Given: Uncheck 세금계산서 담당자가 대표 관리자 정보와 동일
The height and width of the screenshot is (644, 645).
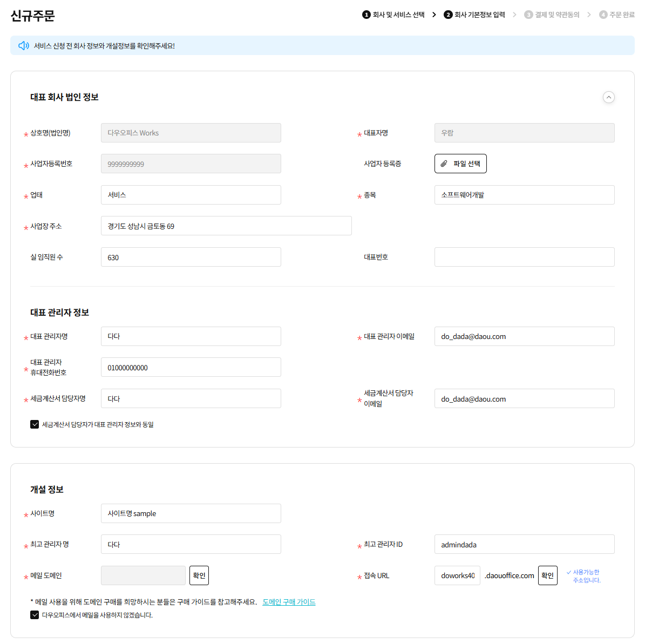Looking at the screenshot, I should pyautogui.click(x=35, y=424).
